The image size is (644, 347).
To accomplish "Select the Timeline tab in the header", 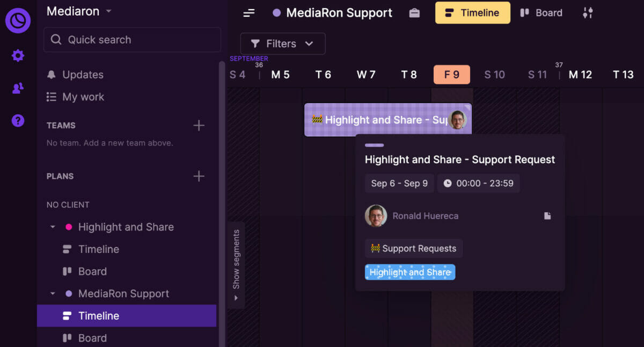I will [472, 13].
